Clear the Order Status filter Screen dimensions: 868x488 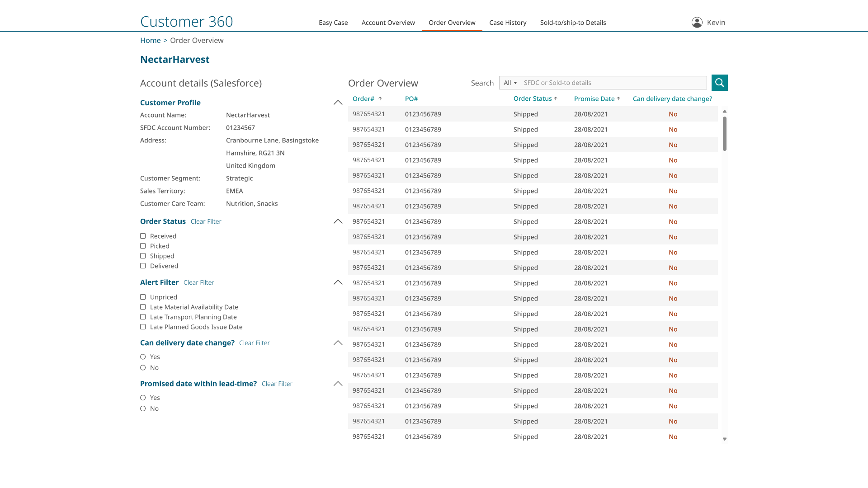click(x=206, y=221)
